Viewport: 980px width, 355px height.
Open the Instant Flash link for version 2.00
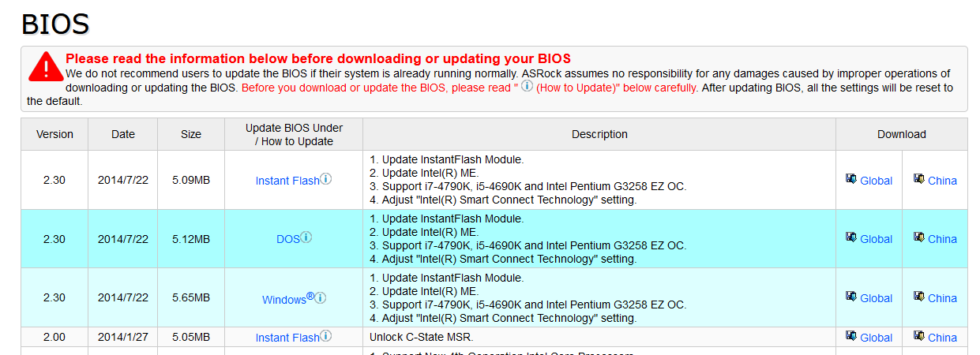coord(287,338)
